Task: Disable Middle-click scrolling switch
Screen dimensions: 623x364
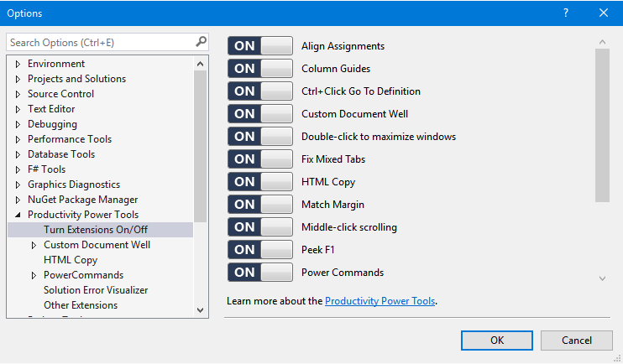Action: [x=260, y=226]
